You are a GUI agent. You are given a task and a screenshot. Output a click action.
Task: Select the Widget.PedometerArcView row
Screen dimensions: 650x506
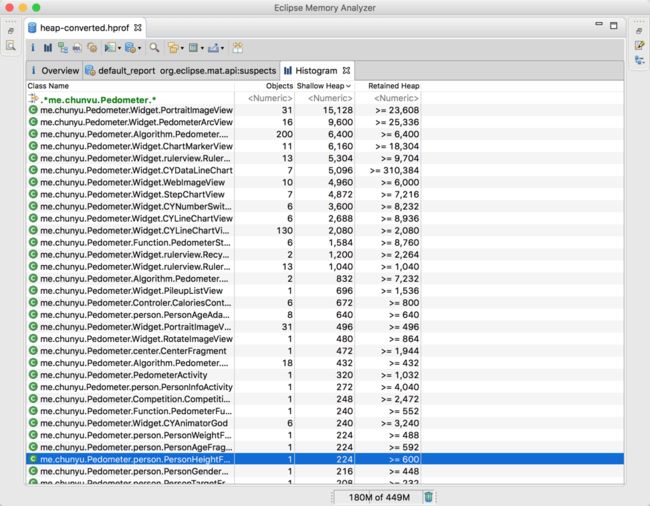point(325,122)
